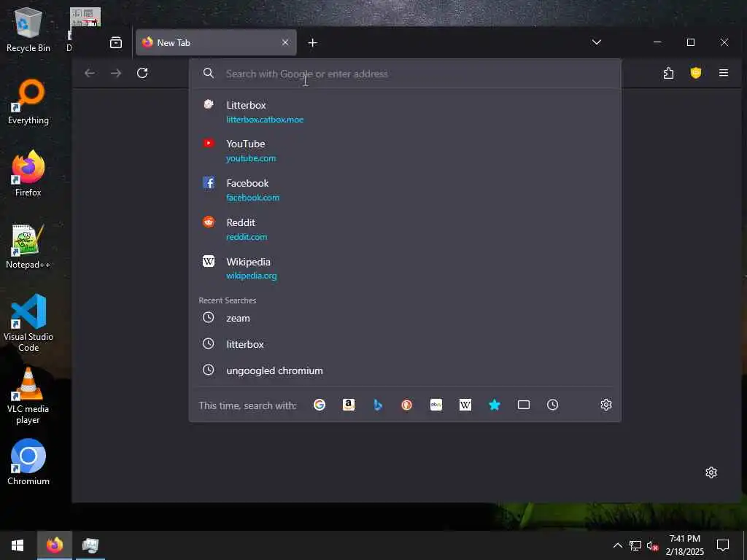Select the New Tab tab

tap(216, 42)
